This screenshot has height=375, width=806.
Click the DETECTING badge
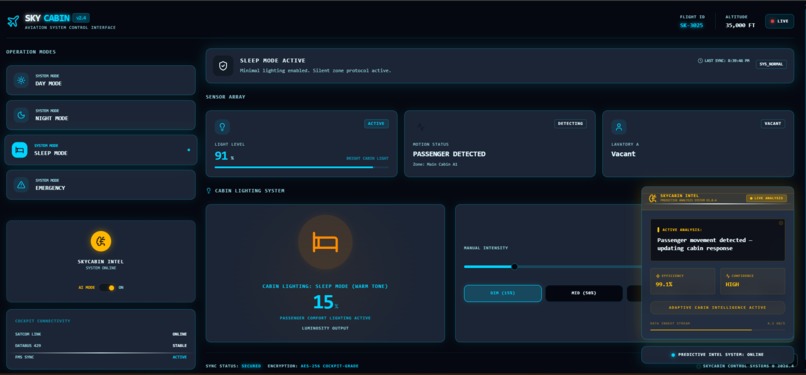pos(570,124)
